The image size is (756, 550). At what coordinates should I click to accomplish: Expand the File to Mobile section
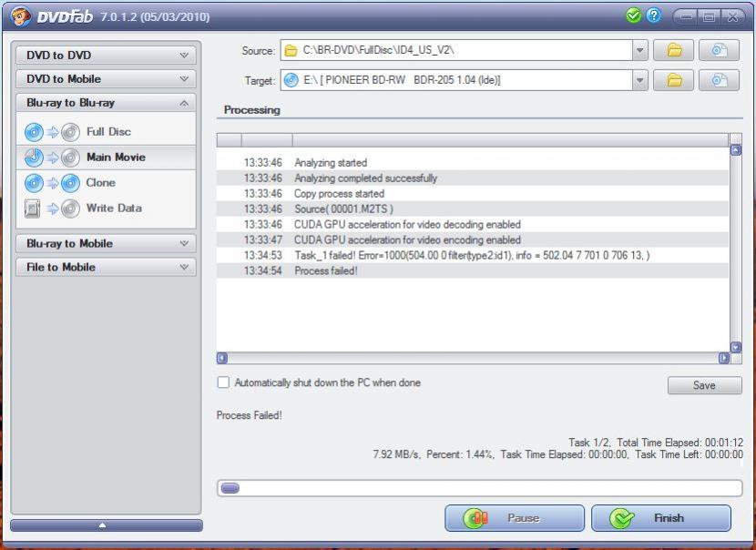[106, 268]
